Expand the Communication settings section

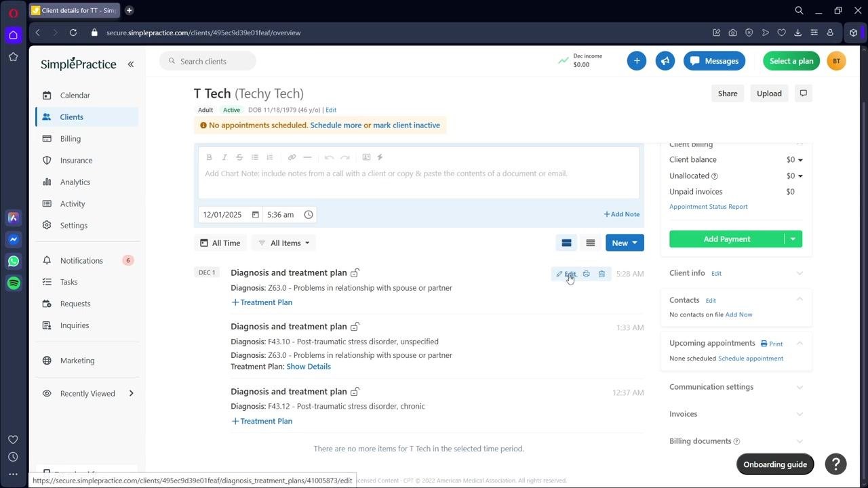point(800,387)
